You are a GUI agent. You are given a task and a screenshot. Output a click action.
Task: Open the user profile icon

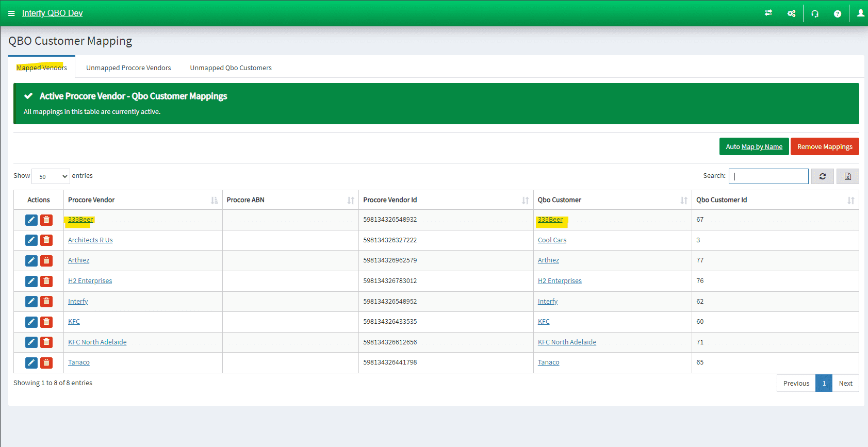(x=860, y=13)
